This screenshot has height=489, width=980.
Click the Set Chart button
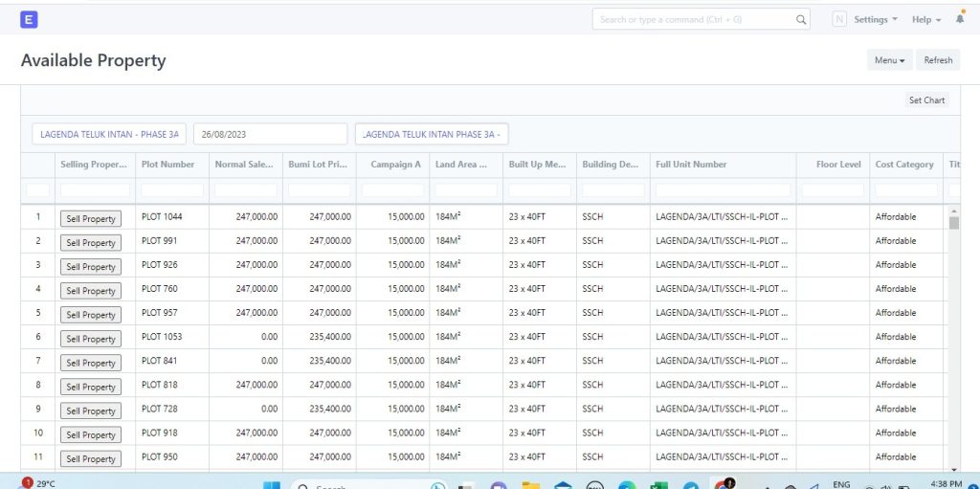tap(926, 100)
